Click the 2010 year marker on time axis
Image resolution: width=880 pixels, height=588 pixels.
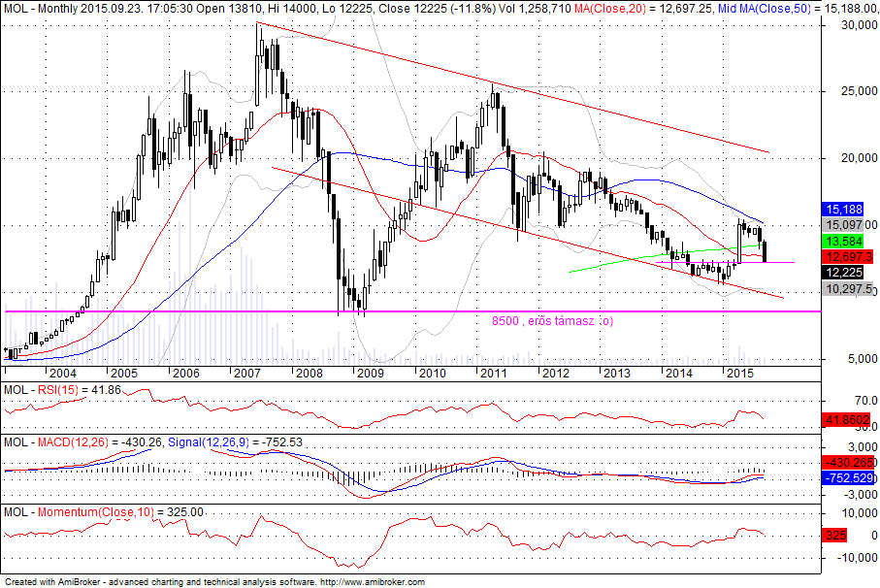tap(432, 374)
